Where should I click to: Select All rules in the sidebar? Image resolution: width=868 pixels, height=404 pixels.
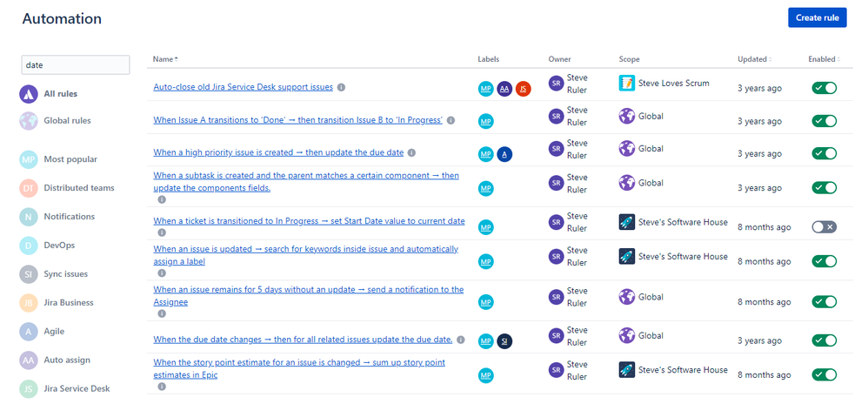click(x=60, y=94)
